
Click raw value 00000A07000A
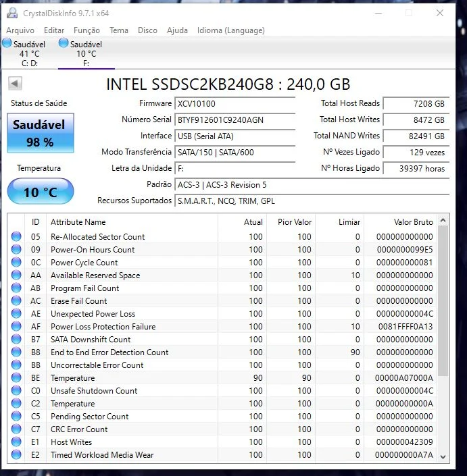[x=403, y=378]
